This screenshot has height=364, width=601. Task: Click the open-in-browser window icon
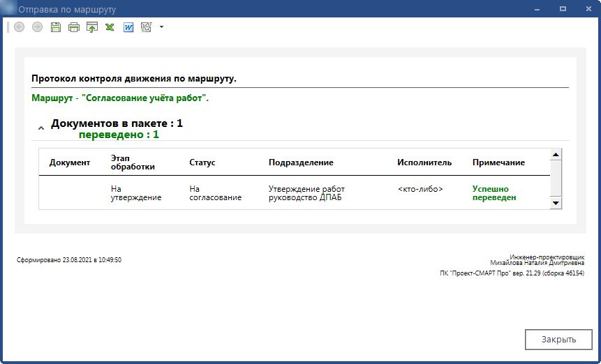click(x=92, y=27)
